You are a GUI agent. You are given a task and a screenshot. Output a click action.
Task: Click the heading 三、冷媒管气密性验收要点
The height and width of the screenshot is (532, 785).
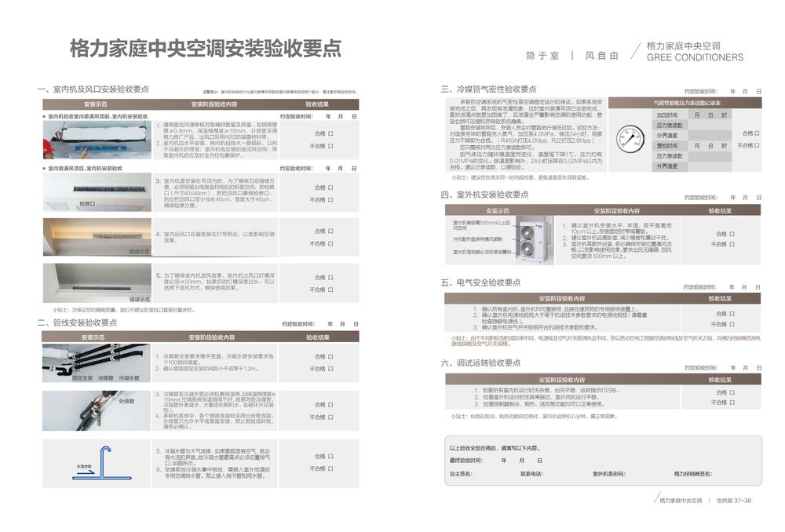tap(488, 89)
